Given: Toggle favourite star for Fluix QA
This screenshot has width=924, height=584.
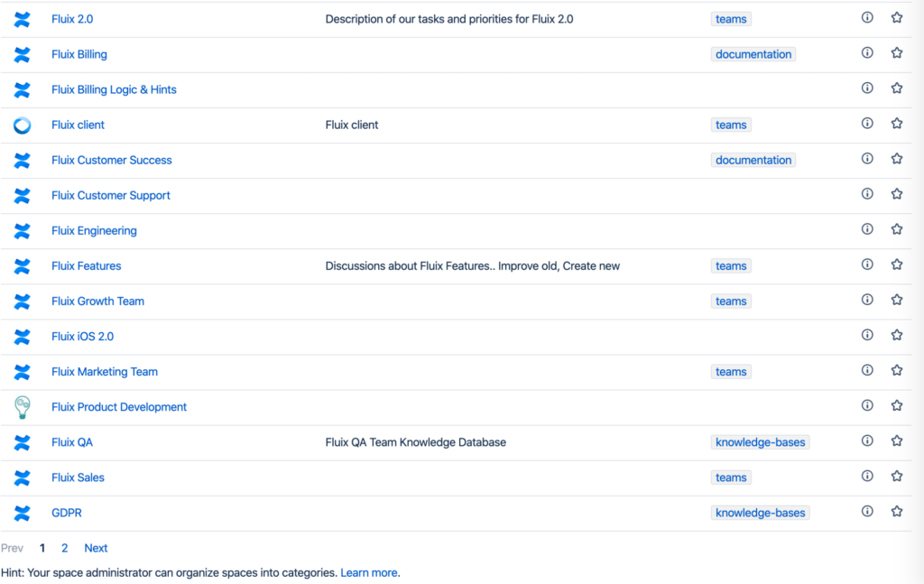Looking at the screenshot, I should 896,441.
